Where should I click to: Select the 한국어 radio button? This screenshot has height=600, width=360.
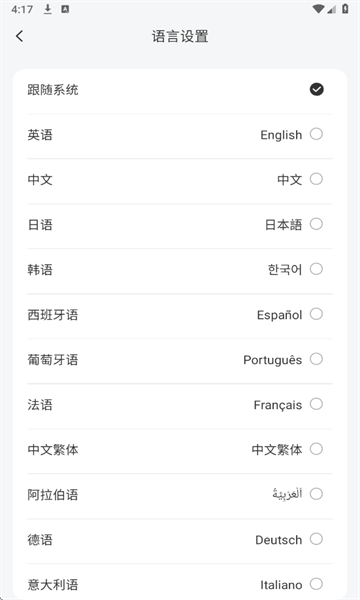pos(316,269)
